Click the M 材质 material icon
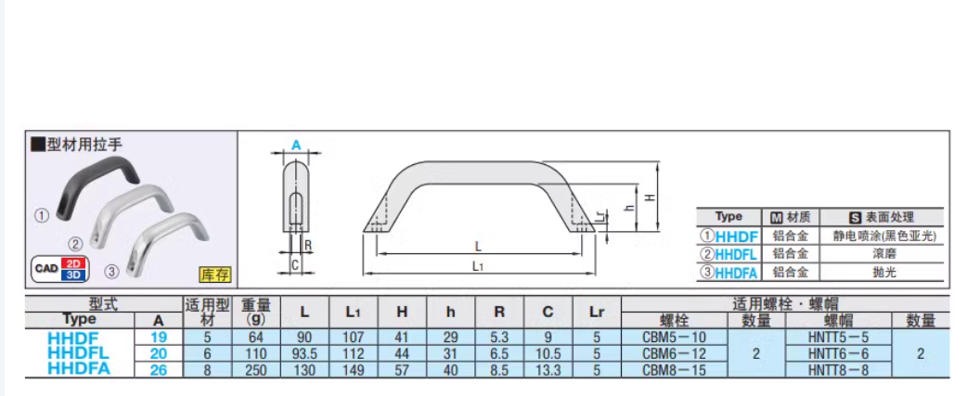 [777, 217]
